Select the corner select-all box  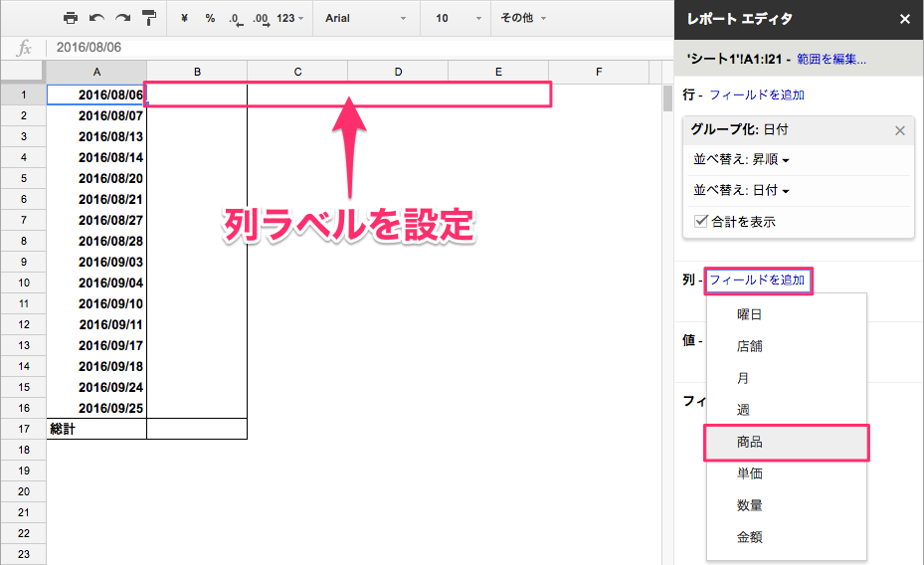[x=23, y=72]
